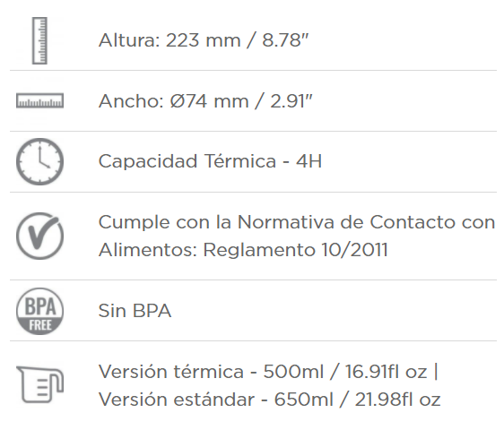Click Versión estándar - 650ml line
504x430 pixels.
215,400
